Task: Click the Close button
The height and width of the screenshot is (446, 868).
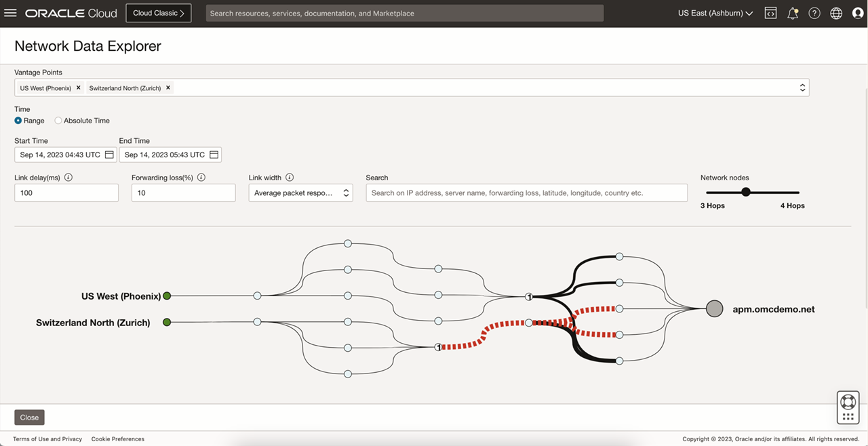Action: [28, 417]
